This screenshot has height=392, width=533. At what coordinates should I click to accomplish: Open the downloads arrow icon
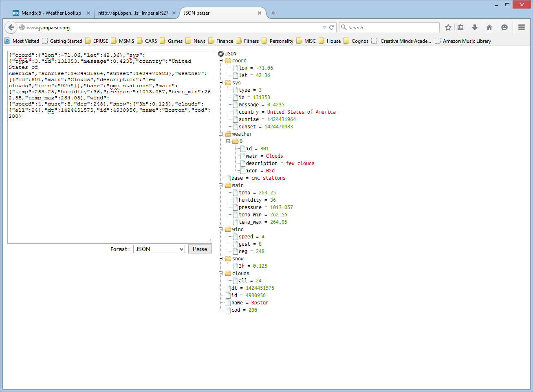(475, 27)
